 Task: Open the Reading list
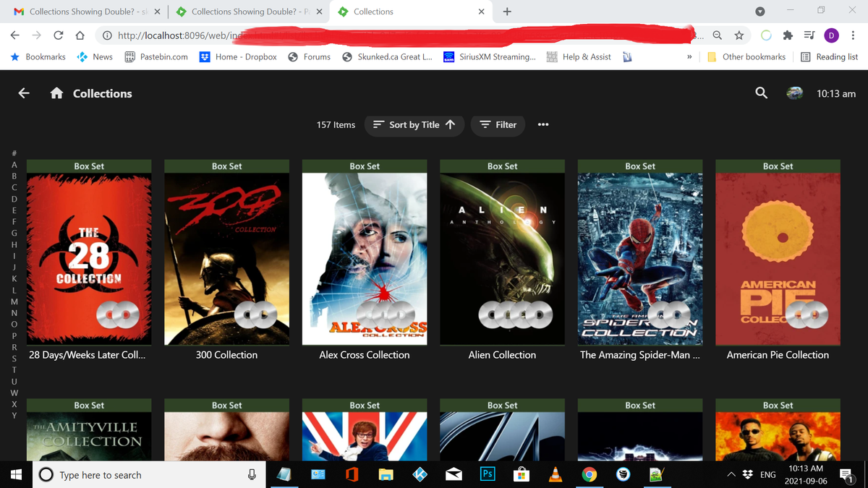[829, 57]
